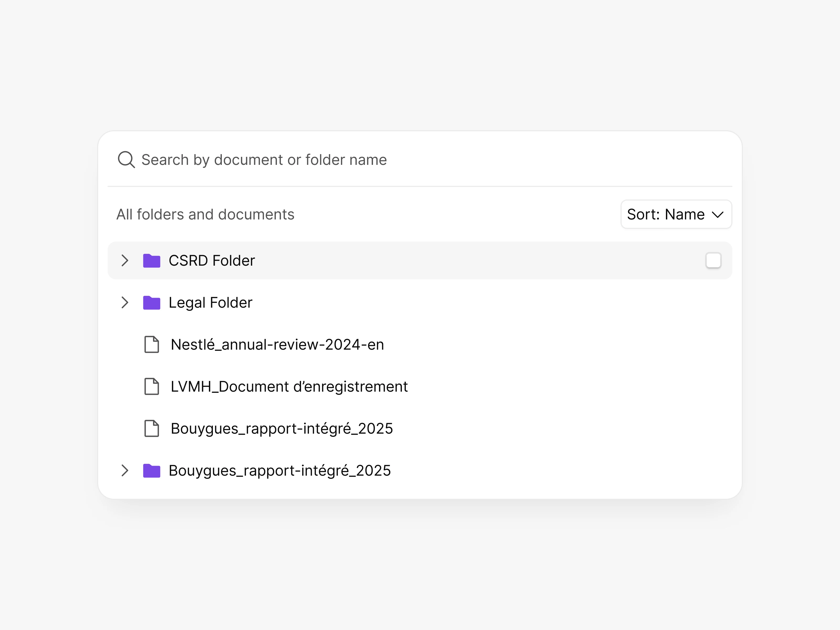The width and height of the screenshot is (840, 630).
Task: Click the Bouygues folder purple icon
Action: coord(151,470)
